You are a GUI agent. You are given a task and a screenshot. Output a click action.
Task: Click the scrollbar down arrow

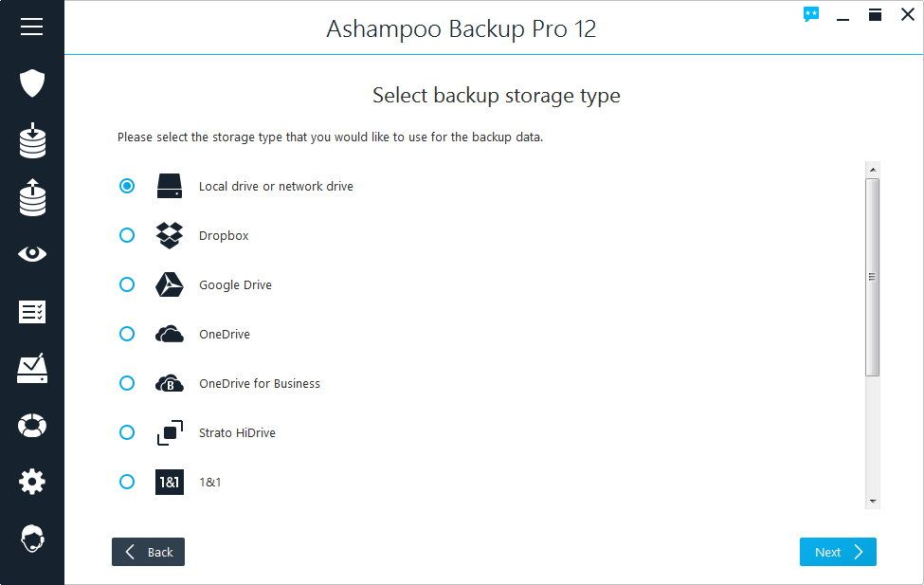pos(873,501)
